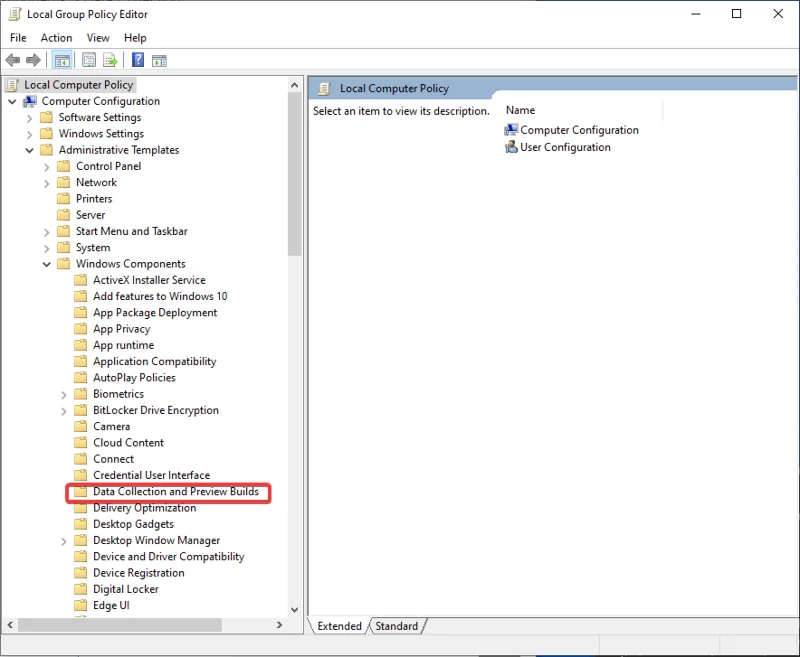This screenshot has height=657, width=800.
Task: Expand the Software Settings node
Action: click(x=29, y=118)
